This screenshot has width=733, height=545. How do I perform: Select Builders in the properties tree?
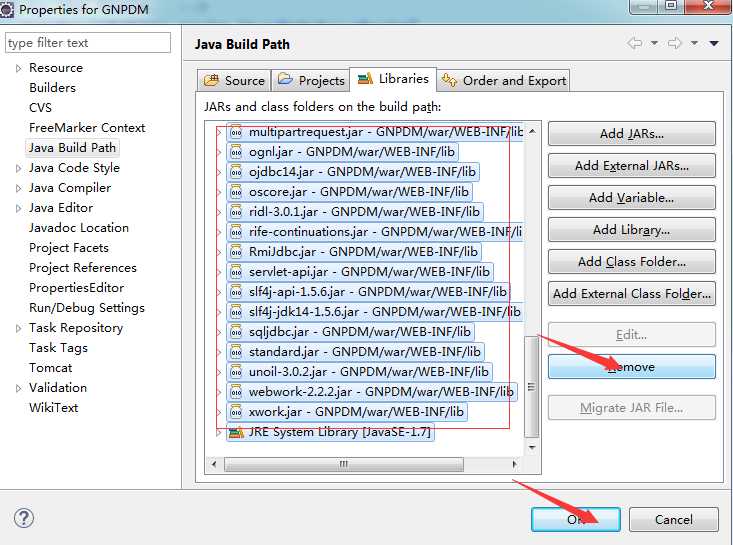52,88
